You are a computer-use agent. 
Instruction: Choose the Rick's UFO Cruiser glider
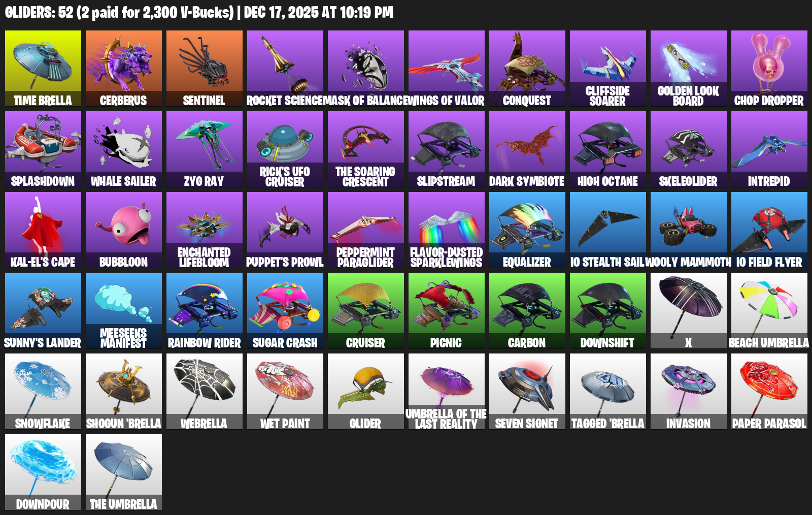tap(285, 149)
